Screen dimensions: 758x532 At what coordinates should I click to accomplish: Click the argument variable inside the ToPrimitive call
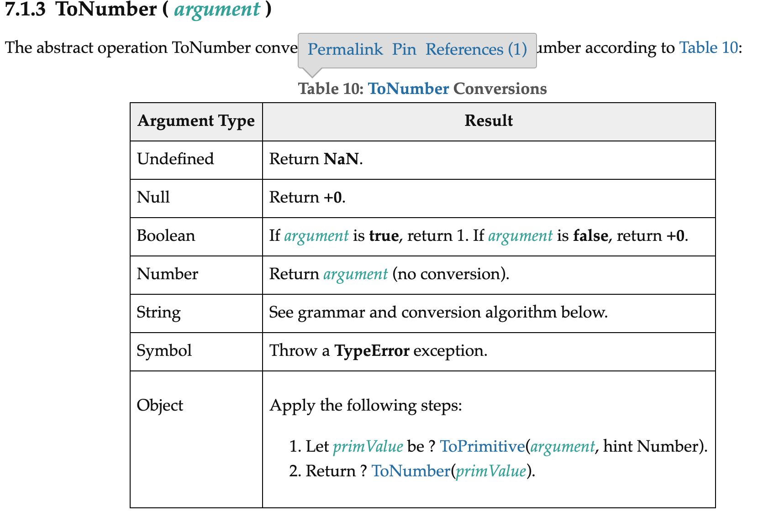(x=563, y=446)
